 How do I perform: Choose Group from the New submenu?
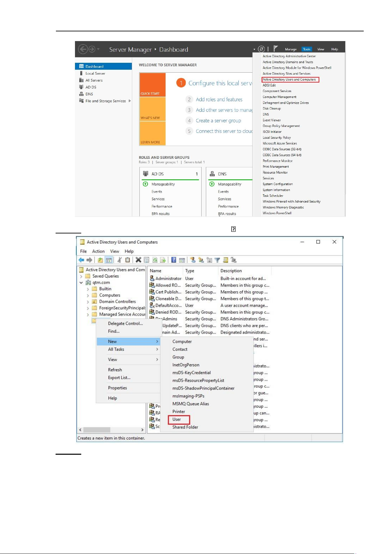tap(178, 357)
